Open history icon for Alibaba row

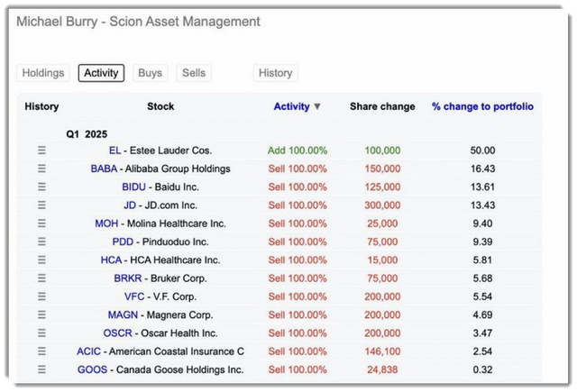(42, 169)
